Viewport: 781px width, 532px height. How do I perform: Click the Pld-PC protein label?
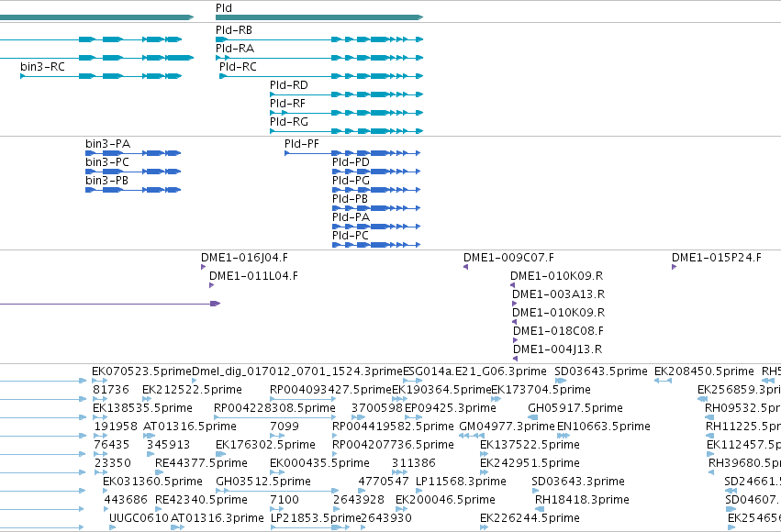[x=351, y=236]
